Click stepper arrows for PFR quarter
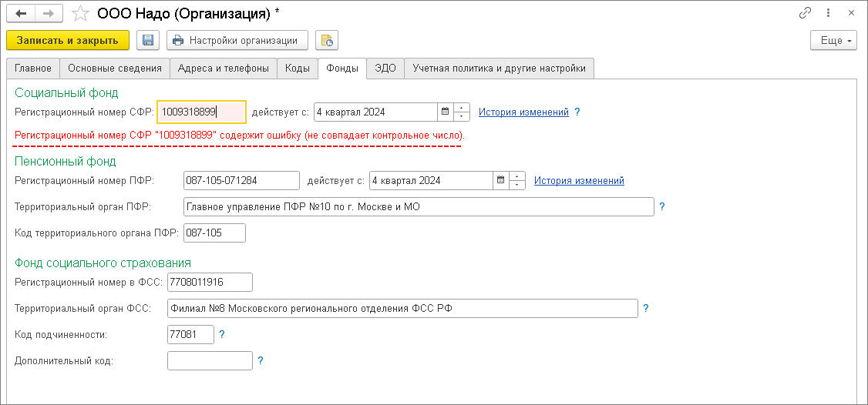The image size is (868, 405). (517, 180)
